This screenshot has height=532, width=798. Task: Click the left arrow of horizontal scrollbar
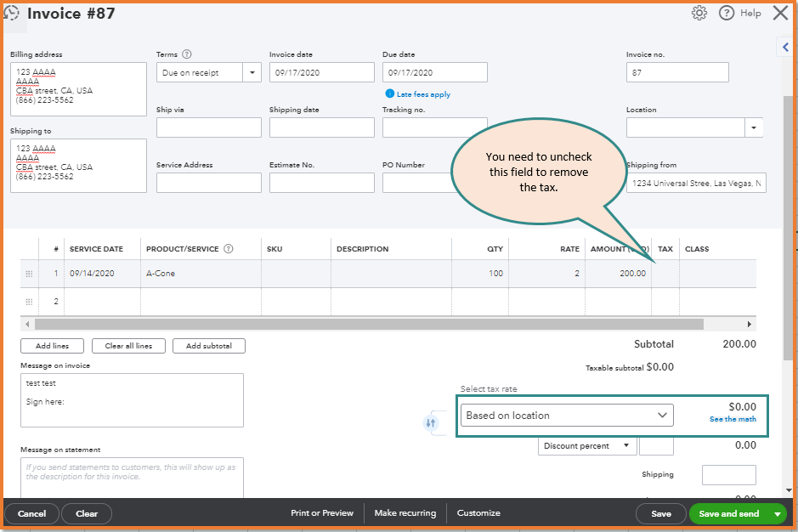pos(27,324)
